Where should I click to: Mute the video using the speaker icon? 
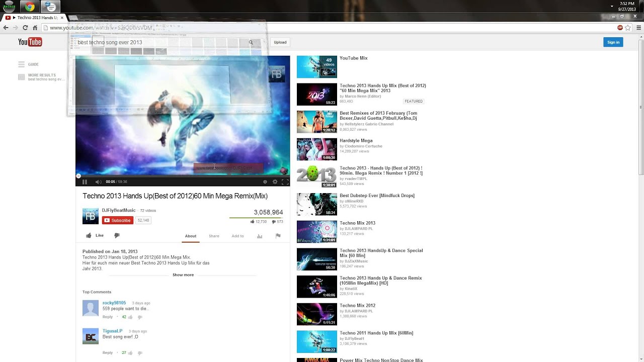[98, 182]
